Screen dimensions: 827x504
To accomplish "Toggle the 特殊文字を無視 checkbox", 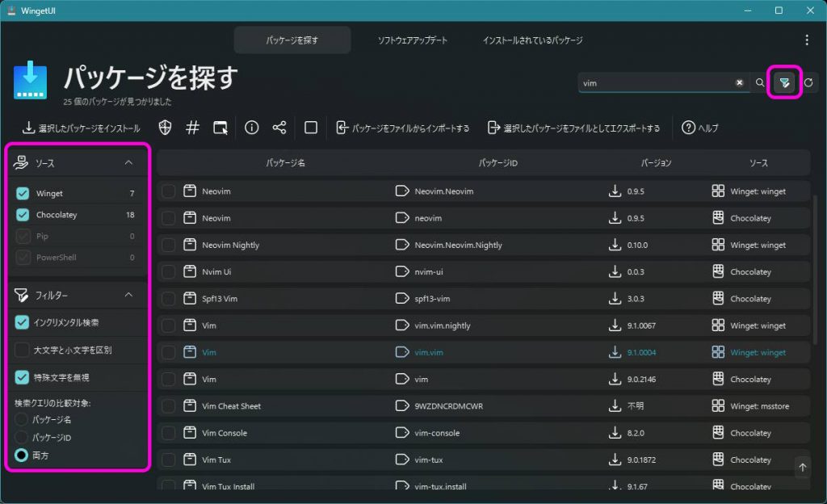I will pyautogui.click(x=22, y=377).
